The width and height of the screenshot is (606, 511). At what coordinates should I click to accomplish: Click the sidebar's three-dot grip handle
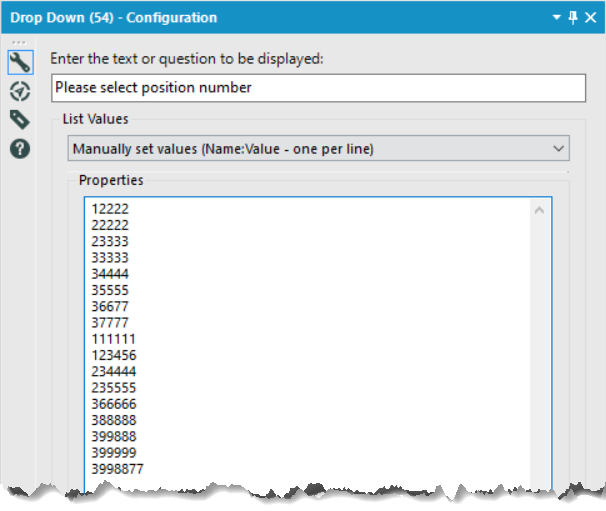18,42
